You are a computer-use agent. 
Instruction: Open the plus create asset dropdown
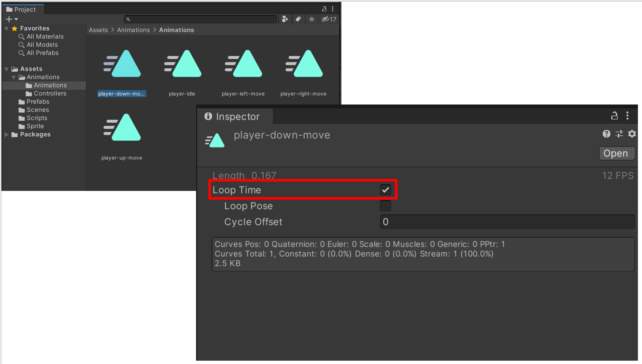pos(12,19)
